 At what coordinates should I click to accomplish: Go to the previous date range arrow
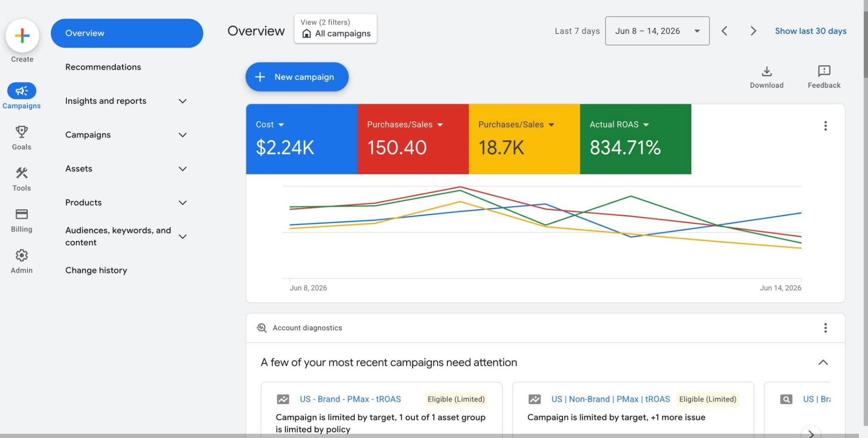pos(724,31)
